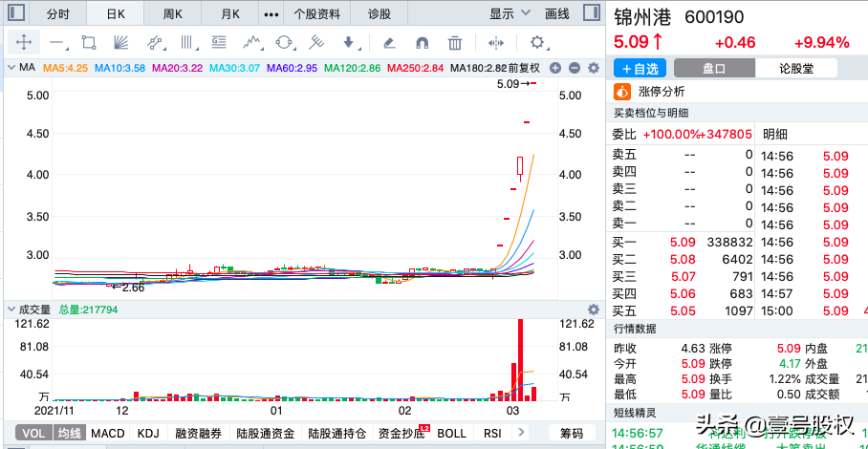Click the minus icon in MA bar
This screenshot has width=868, height=449.
click(x=575, y=68)
